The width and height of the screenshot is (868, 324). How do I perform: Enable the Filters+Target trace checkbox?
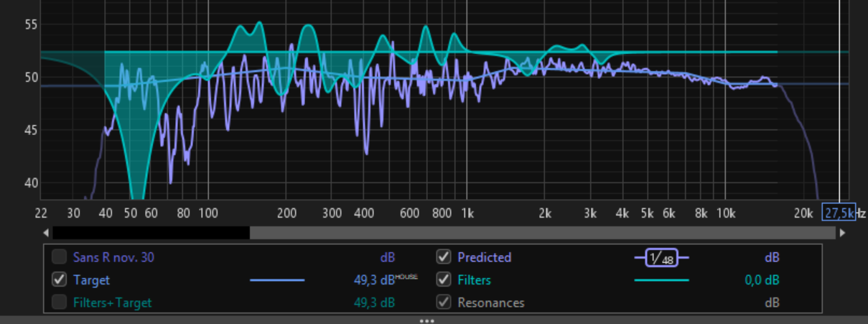point(59,302)
